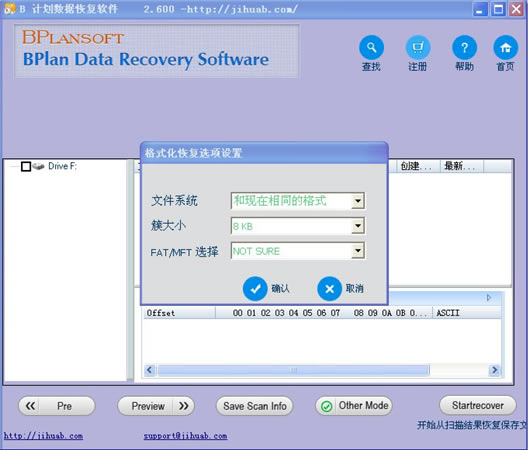This screenshot has width=529, height=450.
Task: Click the Save Scan Info button
Action: pos(255,406)
